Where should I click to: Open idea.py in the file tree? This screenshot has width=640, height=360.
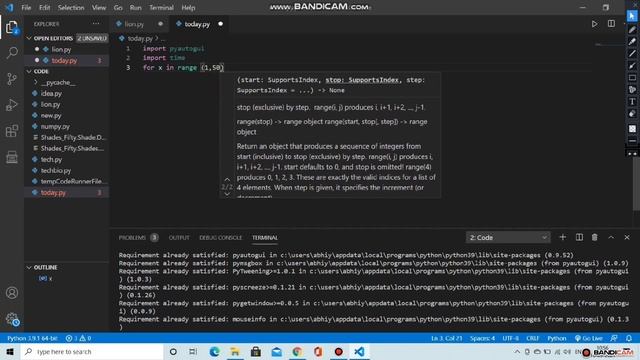coord(67,93)
